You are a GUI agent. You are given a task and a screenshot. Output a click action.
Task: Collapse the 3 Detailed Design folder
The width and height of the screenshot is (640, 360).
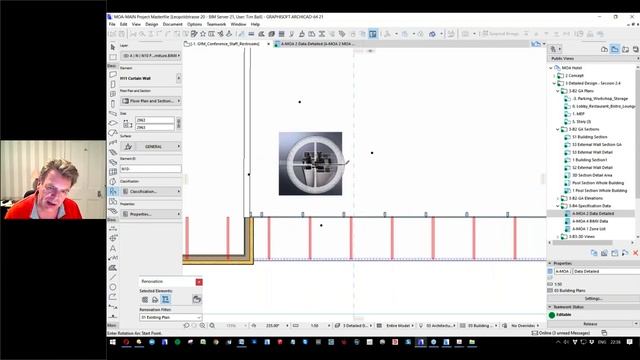click(554, 83)
